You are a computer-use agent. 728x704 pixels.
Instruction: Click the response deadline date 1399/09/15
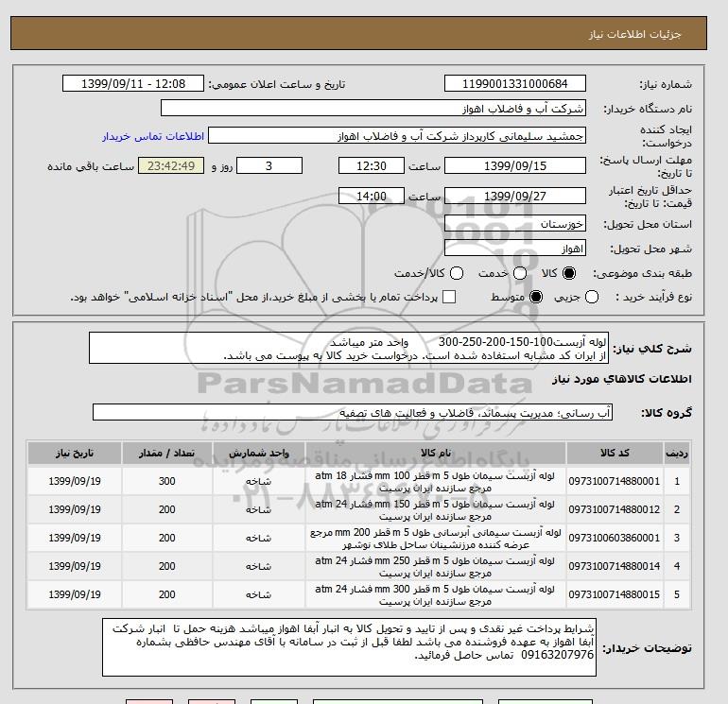click(515, 165)
